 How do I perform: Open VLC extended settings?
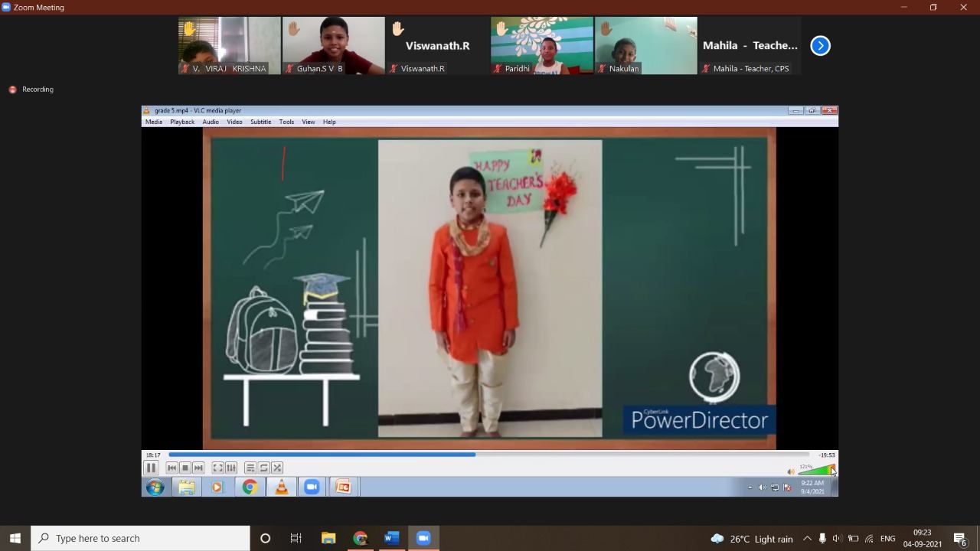tap(231, 468)
